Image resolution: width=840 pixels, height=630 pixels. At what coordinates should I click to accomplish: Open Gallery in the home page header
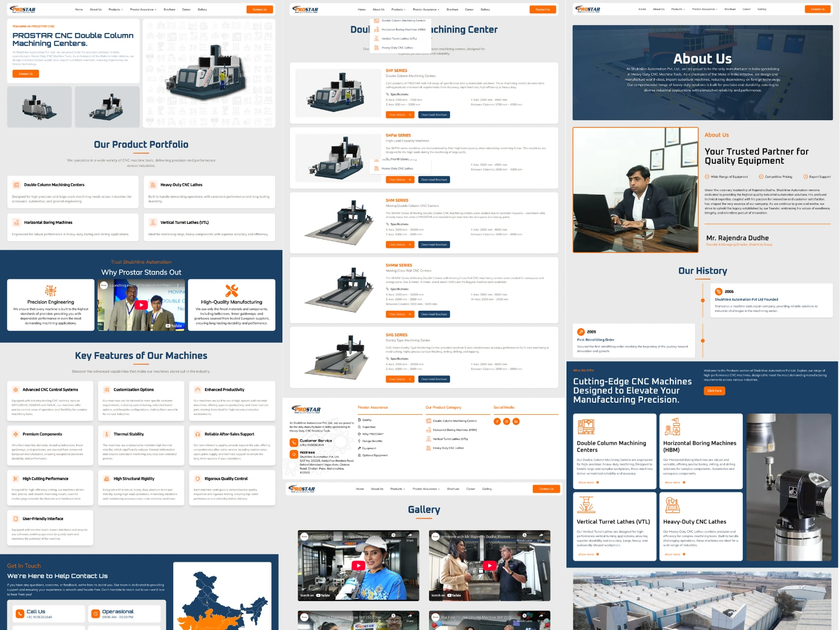tap(202, 9)
